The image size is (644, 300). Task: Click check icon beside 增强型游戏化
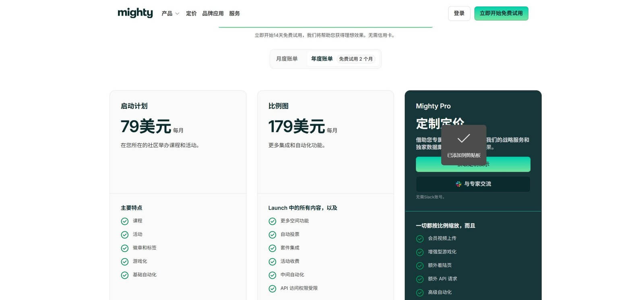coord(420,252)
